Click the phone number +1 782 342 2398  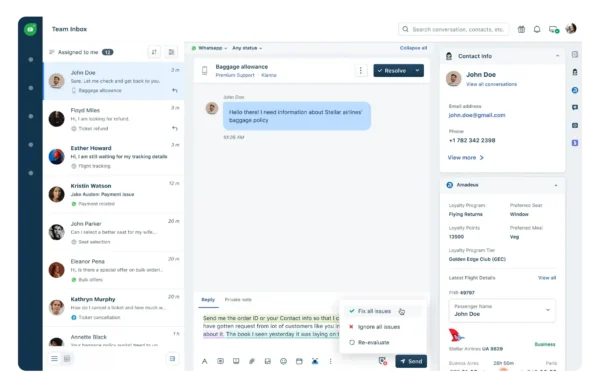(x=472, y=140)
